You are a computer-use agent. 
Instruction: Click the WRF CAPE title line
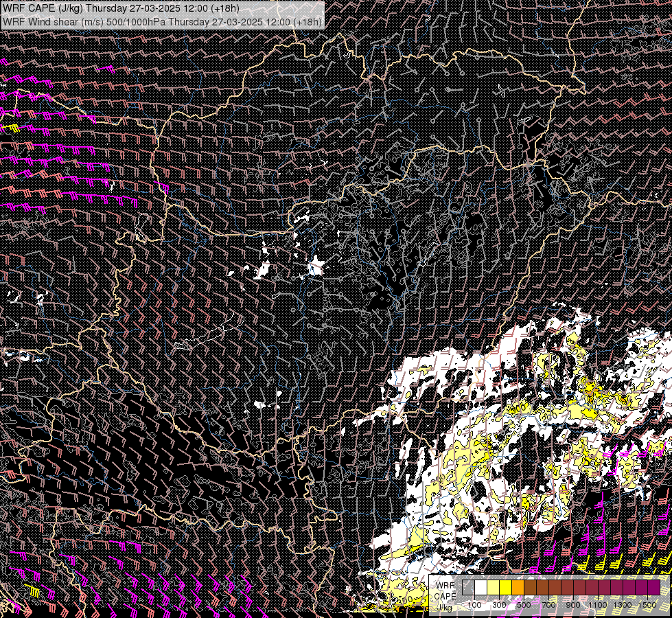[121, 8]
